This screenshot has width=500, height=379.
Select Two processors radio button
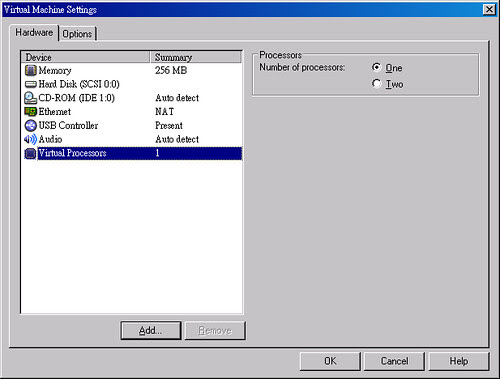376,83
